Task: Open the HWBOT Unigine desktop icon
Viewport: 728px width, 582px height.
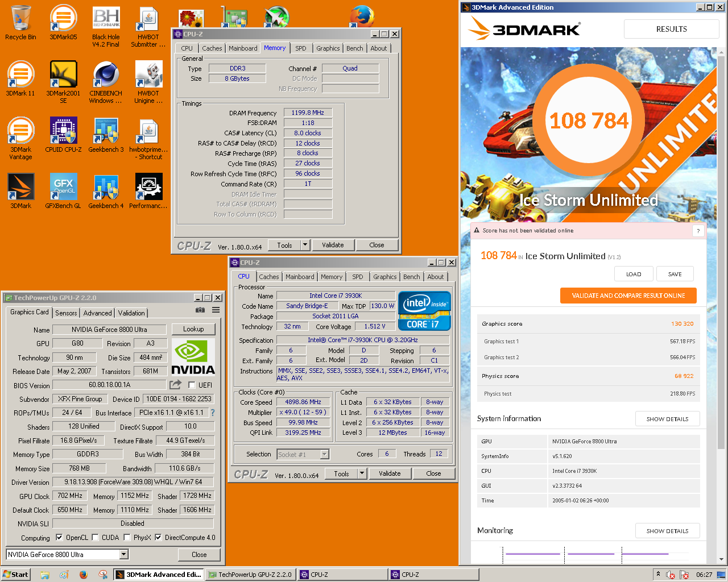Action: pos(148,82)
